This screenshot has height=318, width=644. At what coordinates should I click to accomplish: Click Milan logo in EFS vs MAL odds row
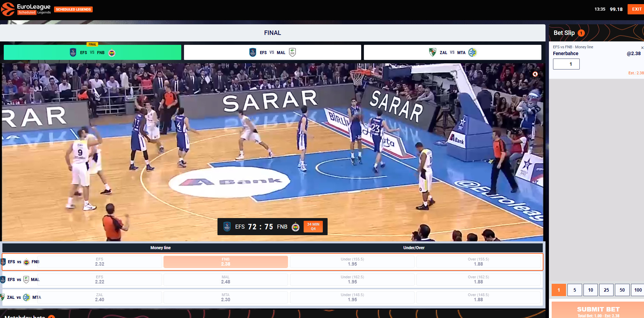tap(26, 280)
